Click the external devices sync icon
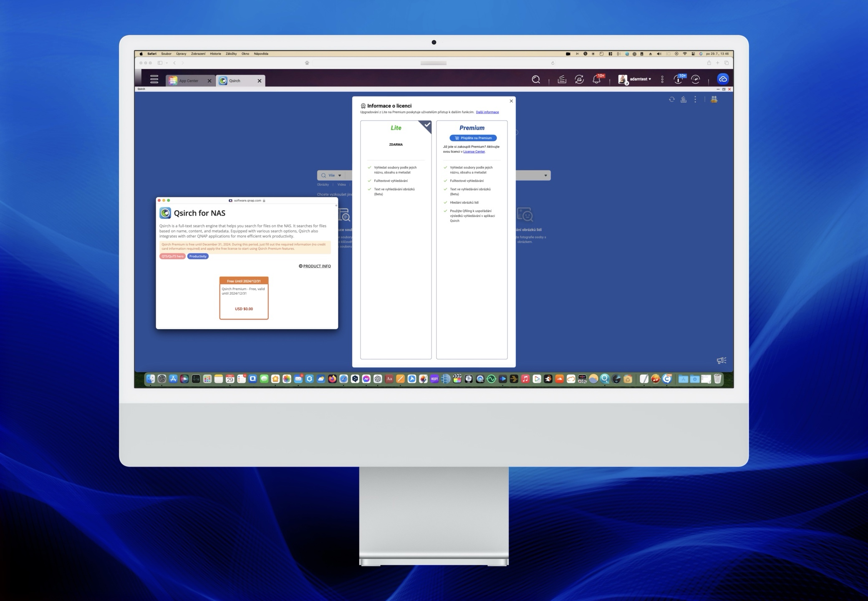Screen dimensions: 868x601 (x=579, y=79)
